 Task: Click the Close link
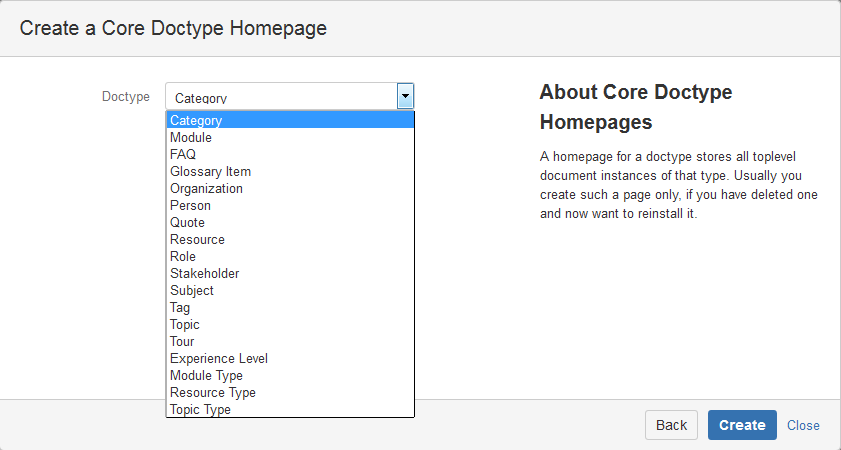(803, 425)
